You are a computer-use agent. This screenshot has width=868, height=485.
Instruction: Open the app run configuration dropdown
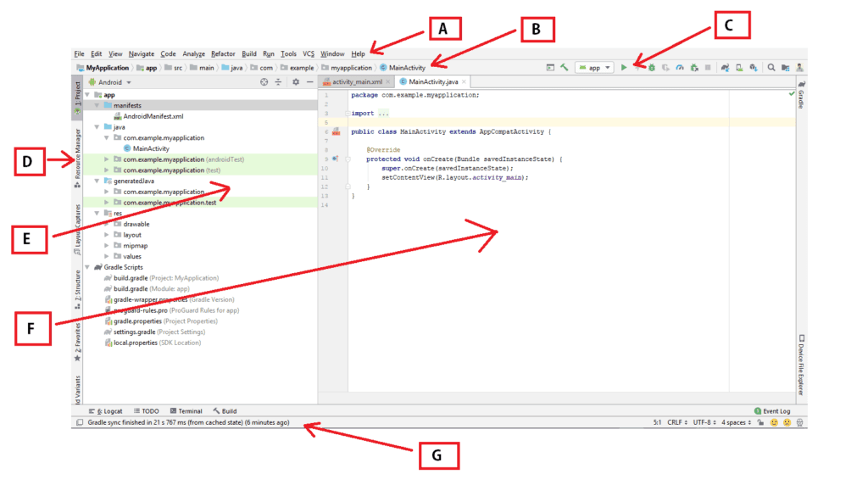[594, 67]
